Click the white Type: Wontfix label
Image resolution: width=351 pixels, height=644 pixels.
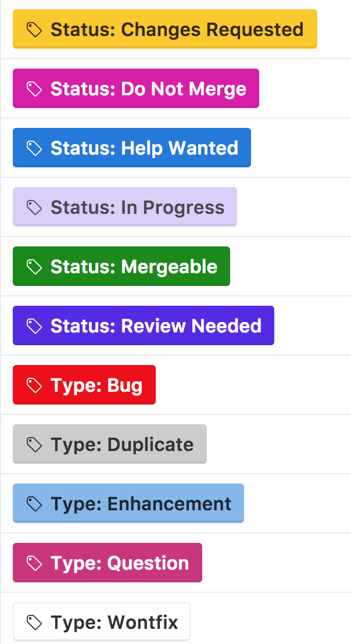tap(101, 621)
